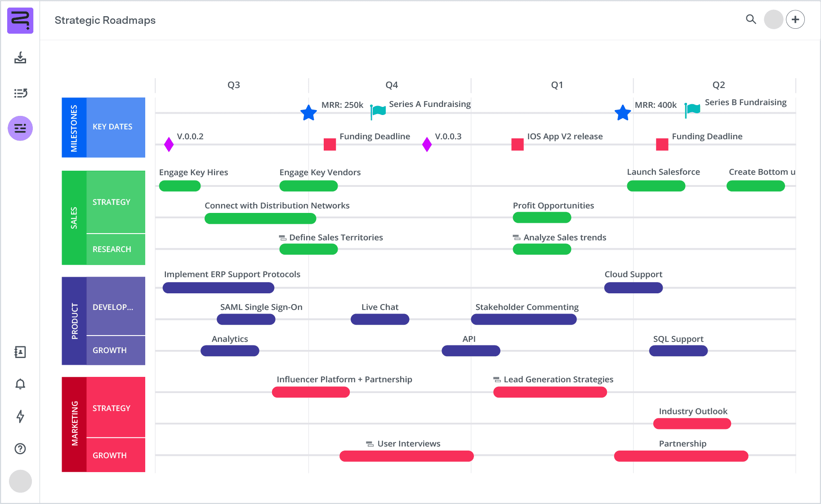Select the roadmap timeline view icon
The height and width of the screenshot is (504, 821).
20,128
